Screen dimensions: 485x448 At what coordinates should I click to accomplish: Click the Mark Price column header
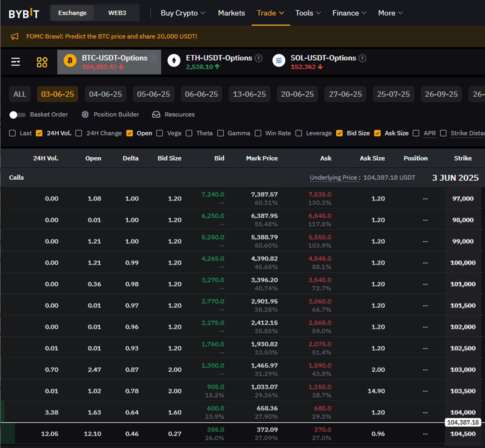pos(262,158)
